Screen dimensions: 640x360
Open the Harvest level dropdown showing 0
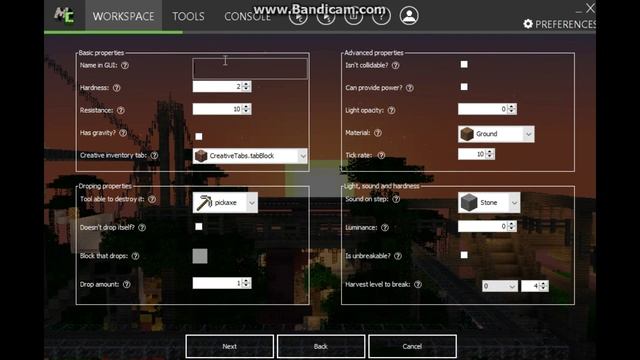(500, 286)
